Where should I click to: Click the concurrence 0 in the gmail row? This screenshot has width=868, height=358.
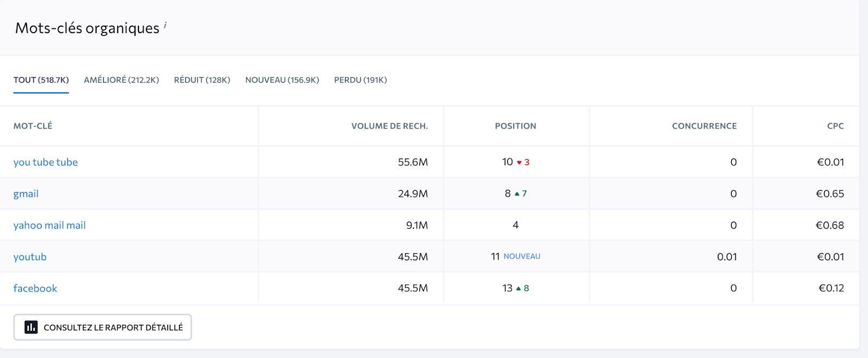coord(733,193)
